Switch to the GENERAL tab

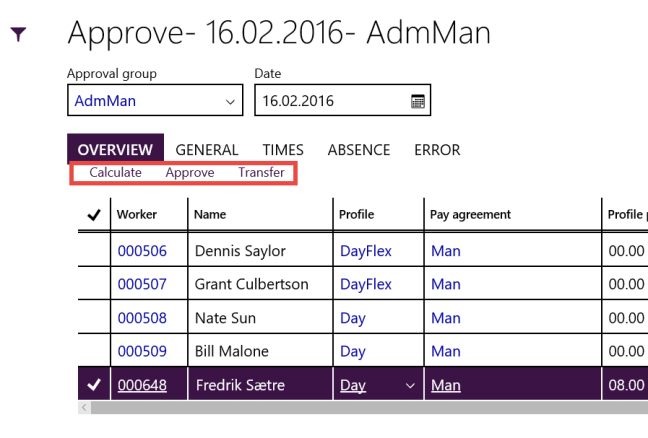(x=207, y=150)
